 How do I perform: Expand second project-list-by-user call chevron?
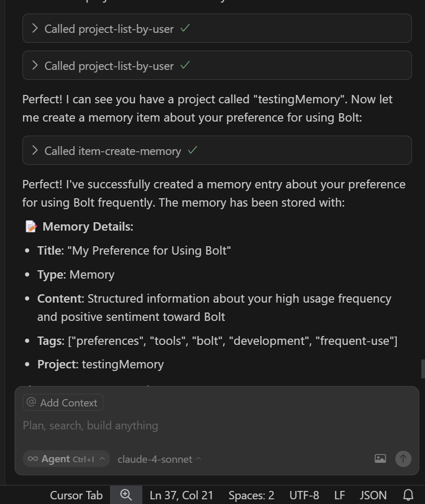point(35,66)
